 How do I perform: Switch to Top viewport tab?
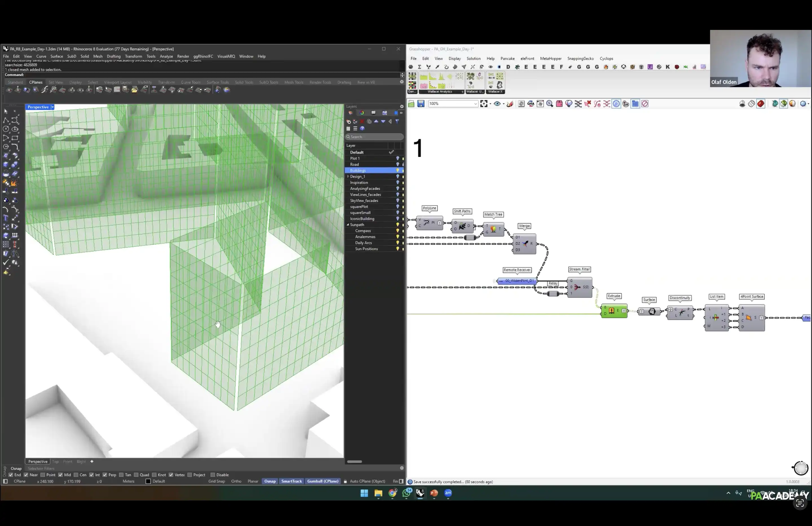[x=55, y=462]
